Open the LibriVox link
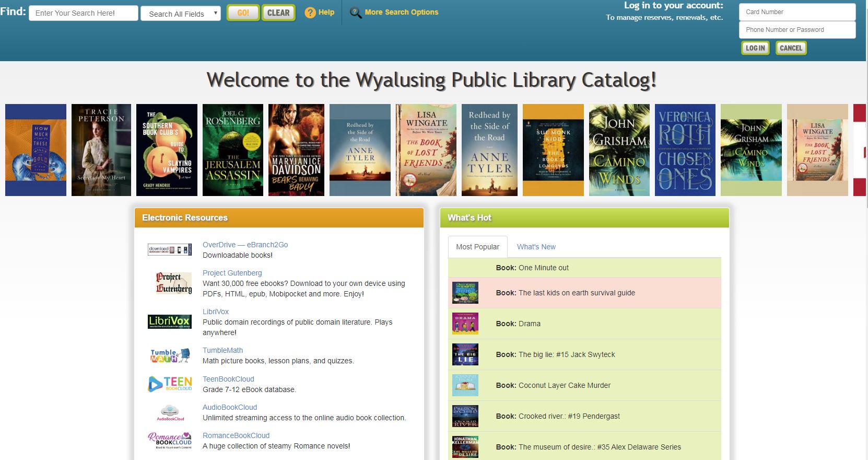This screenshot has width=868, height=460. click(216, 312)
